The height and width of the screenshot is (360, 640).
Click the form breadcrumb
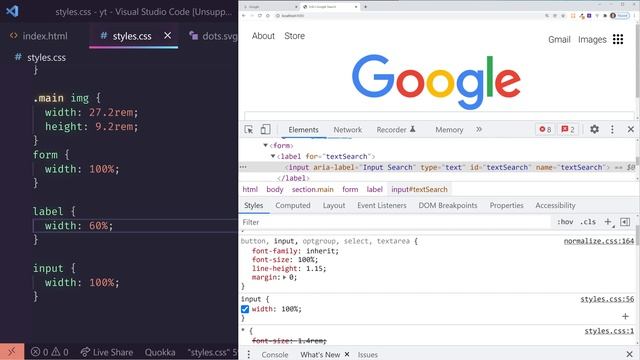[350, 189]
